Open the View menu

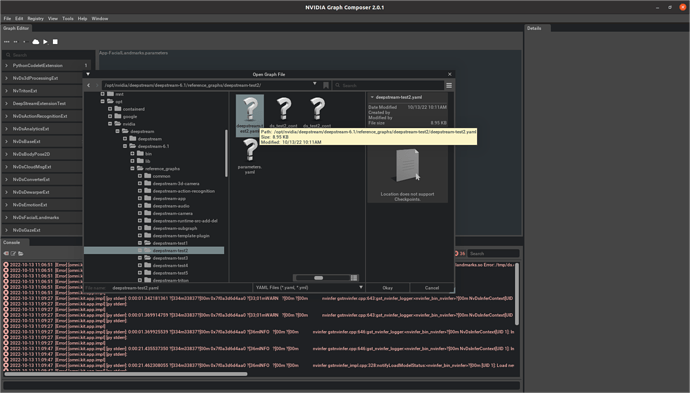click(53, 18)
